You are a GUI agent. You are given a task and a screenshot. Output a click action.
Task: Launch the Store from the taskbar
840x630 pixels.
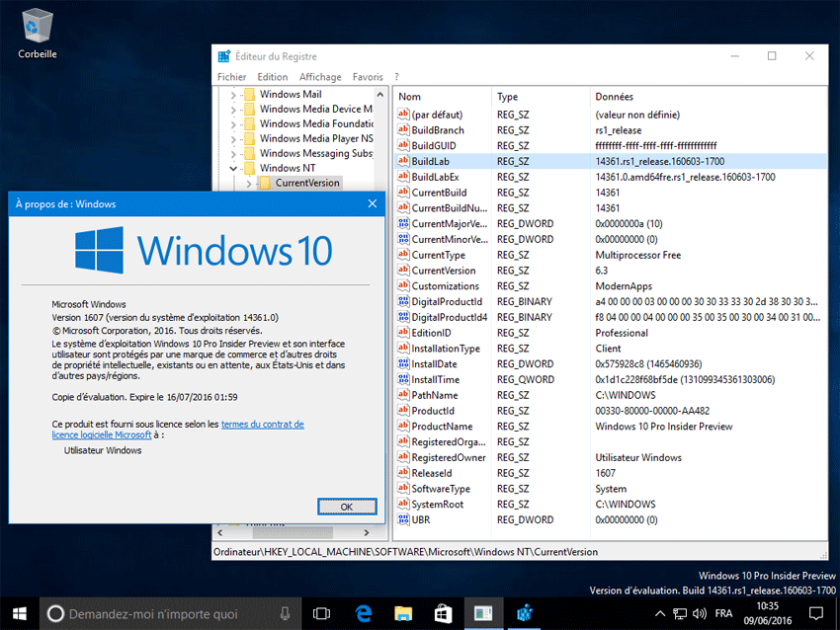pyautogui.click(x=443, y=613)
